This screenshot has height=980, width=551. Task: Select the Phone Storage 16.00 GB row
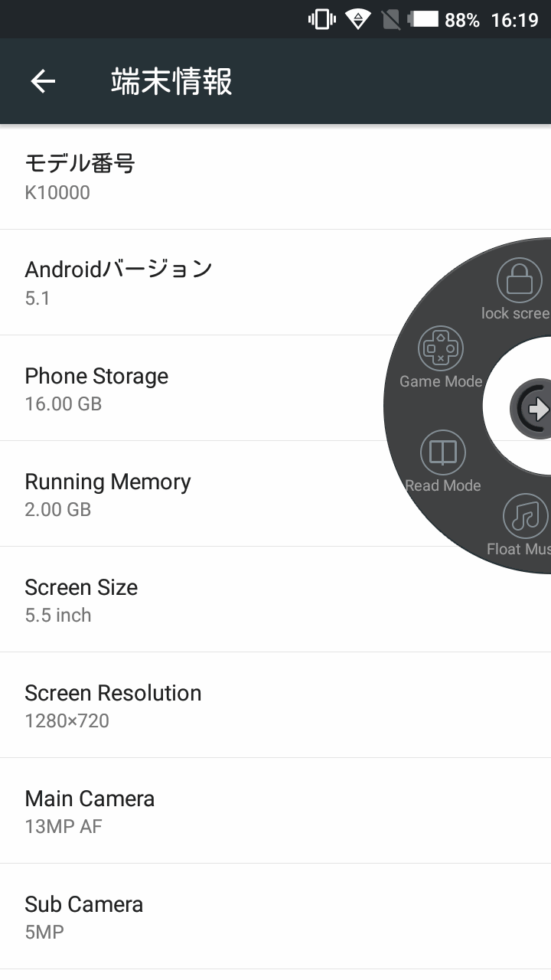click(x=191, y=388)
